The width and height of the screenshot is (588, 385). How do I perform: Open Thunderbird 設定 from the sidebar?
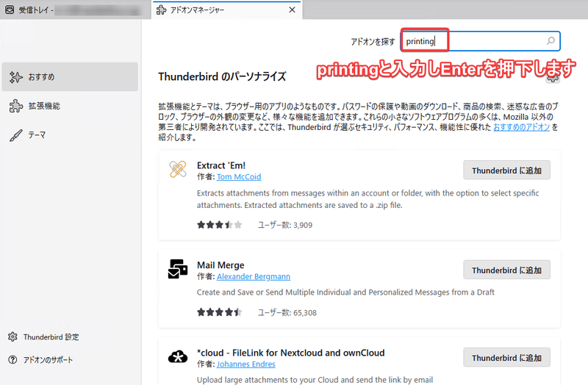[x=43, y=337]
